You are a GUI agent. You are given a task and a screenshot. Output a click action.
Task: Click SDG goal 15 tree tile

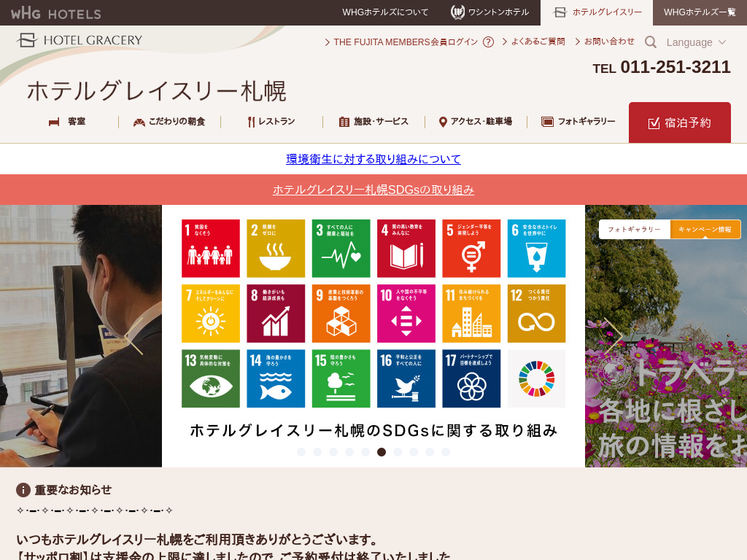(x=341, y=378)
